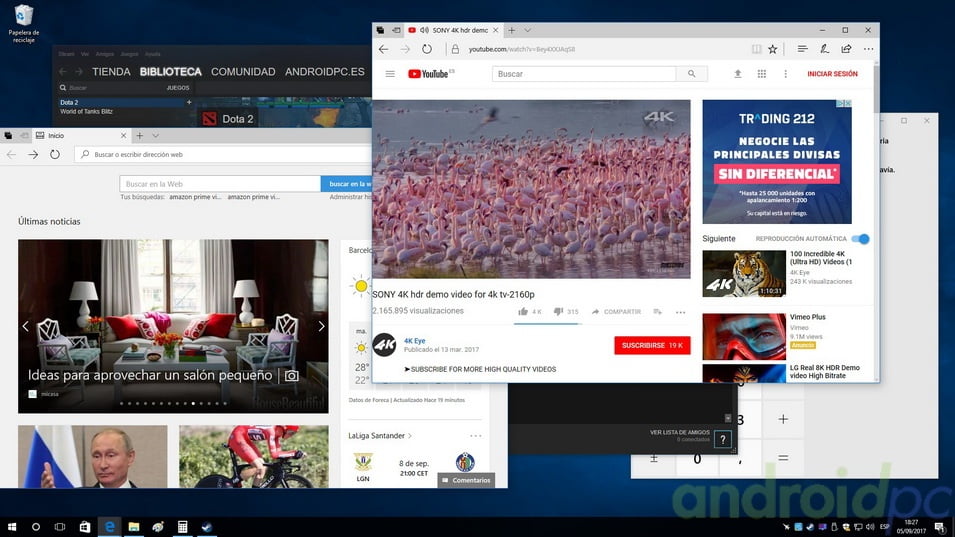Click Trading 212 advertisement banner
The width and height of the screenshot is (955, 537).
[777, 162]
